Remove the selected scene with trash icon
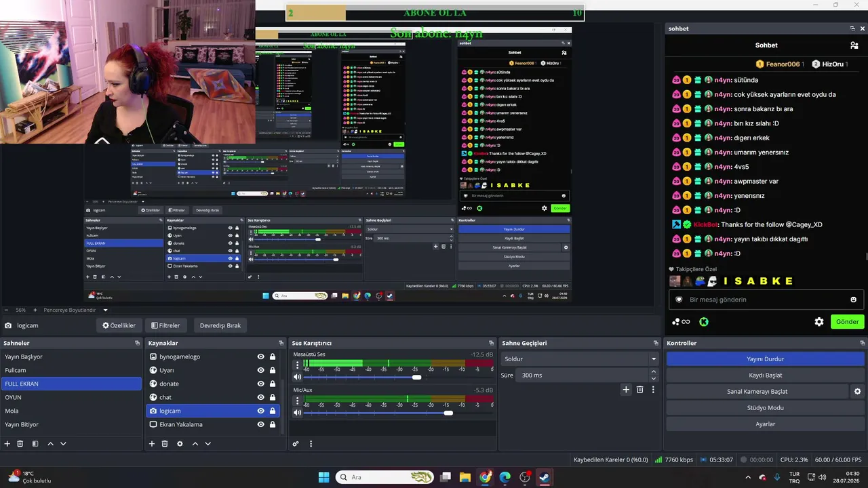The width and height of the screenshot is (868, 488). [x=20, y=444]
